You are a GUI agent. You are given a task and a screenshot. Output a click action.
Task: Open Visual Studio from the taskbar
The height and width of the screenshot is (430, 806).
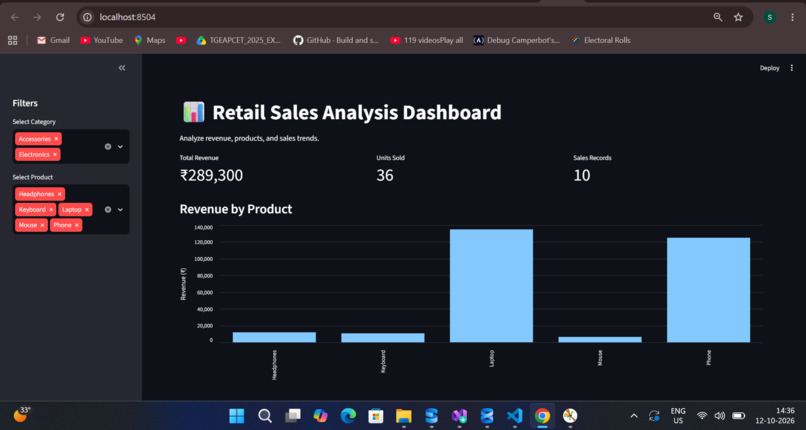[x=459, y=415]
